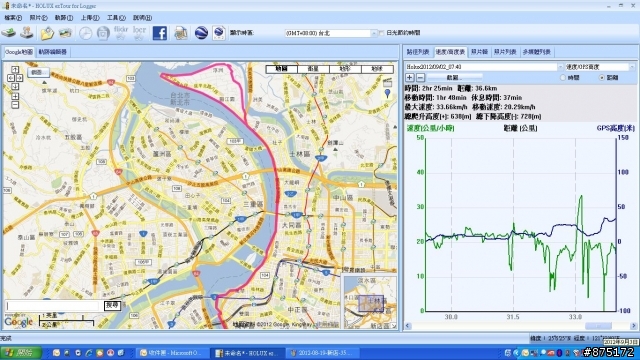
Task: Click the add photos toolbar icon
Action: (65, 33)
